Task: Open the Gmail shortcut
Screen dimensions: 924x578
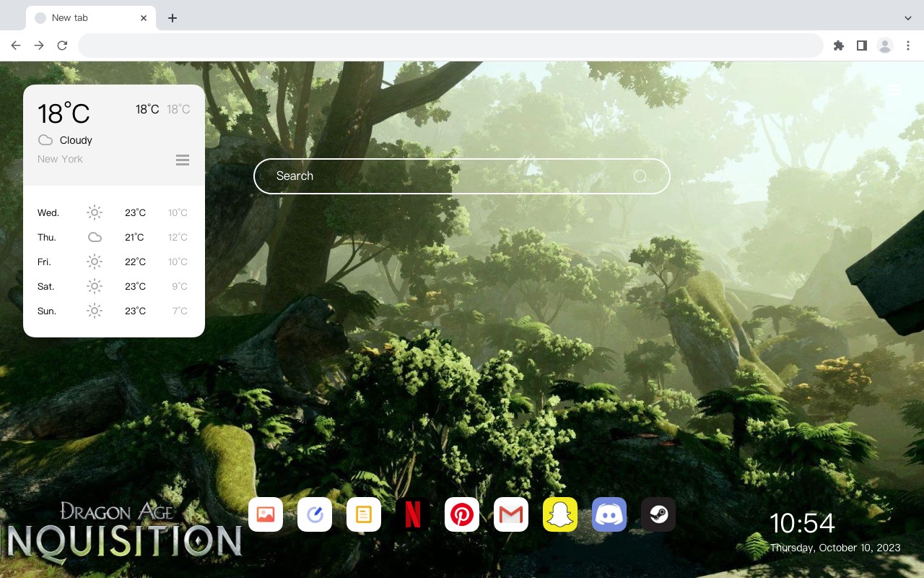Action: (511, 514)
